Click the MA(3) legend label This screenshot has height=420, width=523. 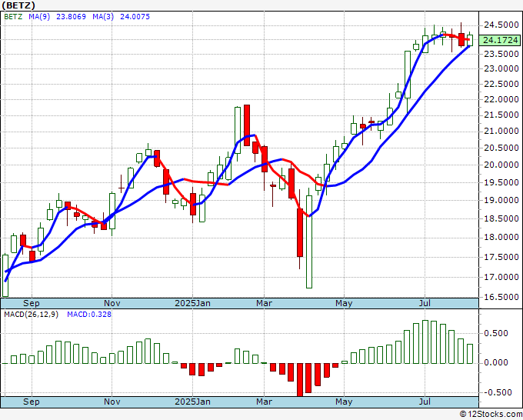click(103, 17)
